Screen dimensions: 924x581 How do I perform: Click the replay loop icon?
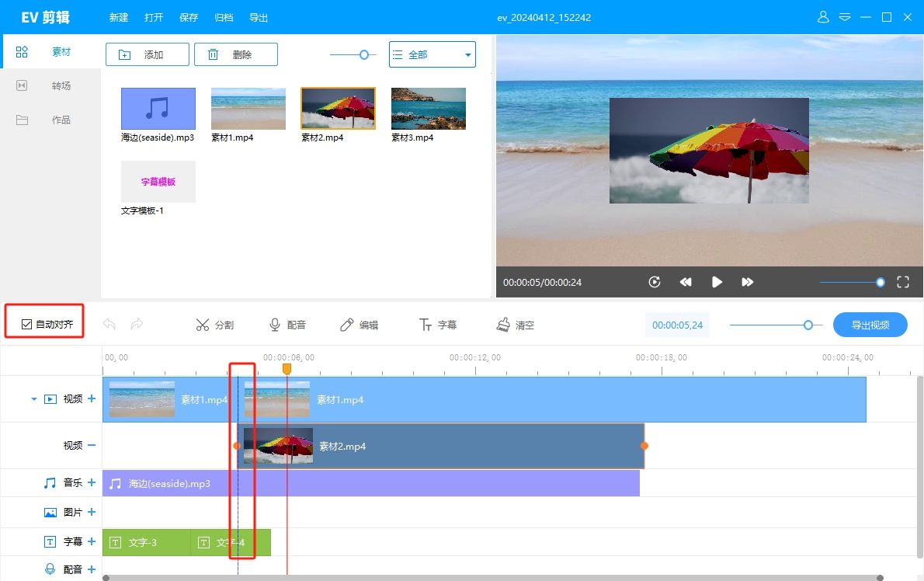coord(655,282)
